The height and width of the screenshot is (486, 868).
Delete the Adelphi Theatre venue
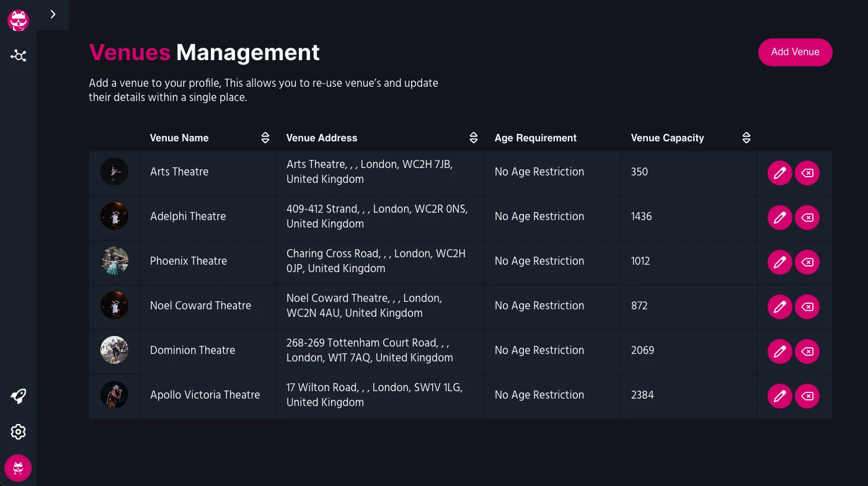[x=807, y=218]
